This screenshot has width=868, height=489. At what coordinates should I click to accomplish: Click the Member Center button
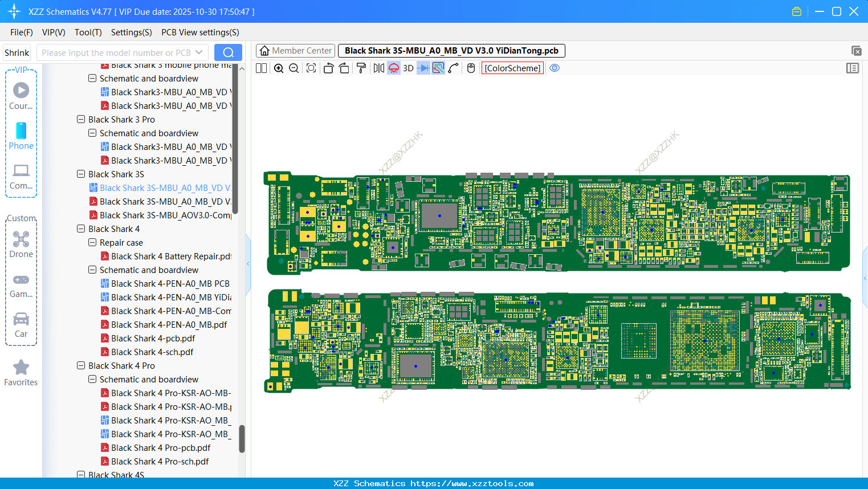(x=295, y=50)
